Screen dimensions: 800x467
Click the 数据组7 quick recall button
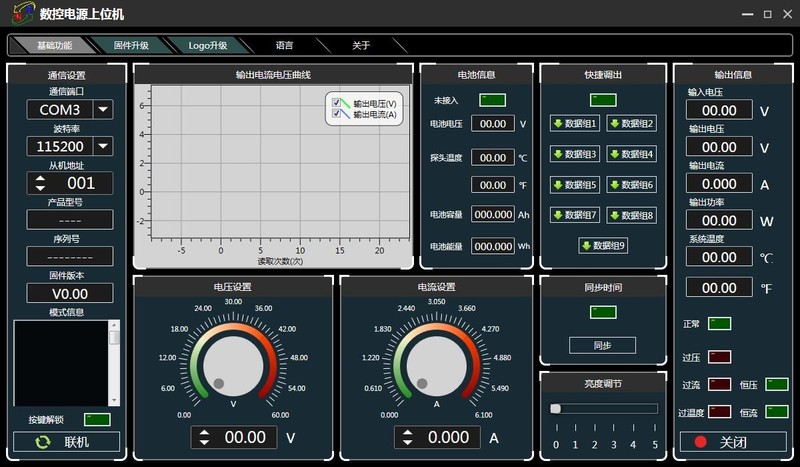[x=574, y=215]
